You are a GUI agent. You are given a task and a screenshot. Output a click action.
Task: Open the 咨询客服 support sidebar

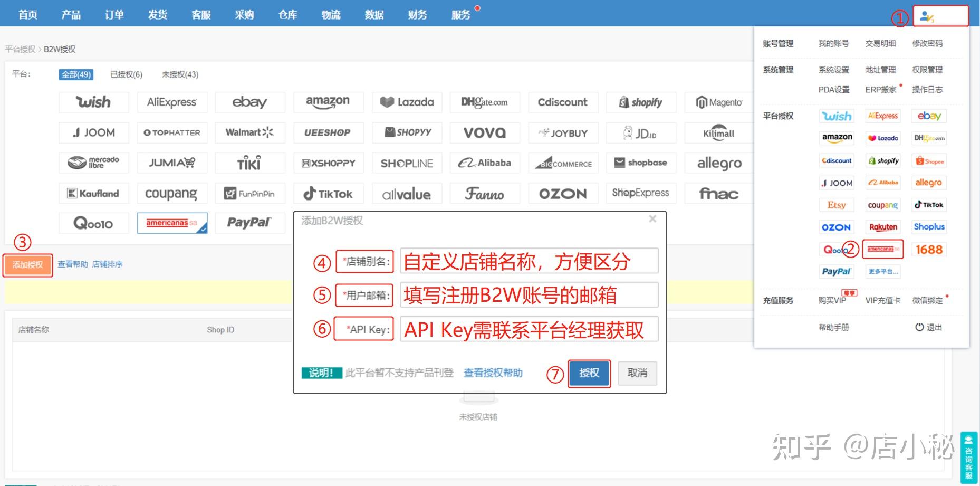(969, 457)
